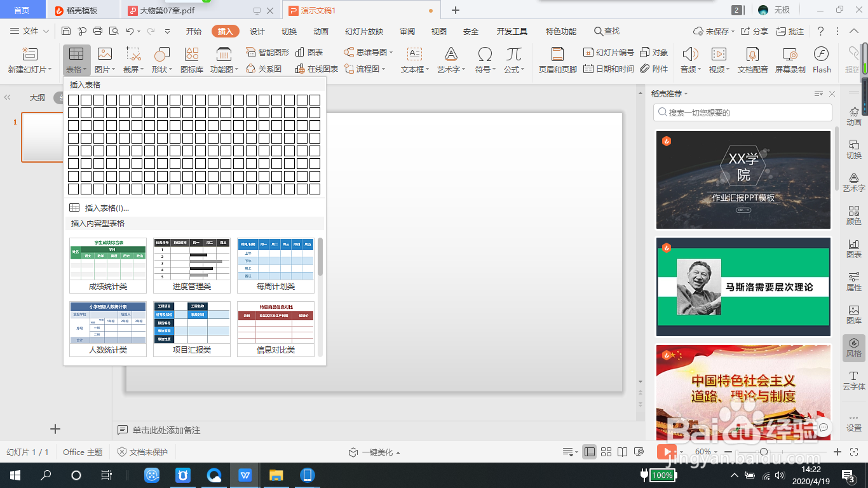
Task: Switch to the 幻灯片放映 ribbon tab
Action: click(364, 31)
